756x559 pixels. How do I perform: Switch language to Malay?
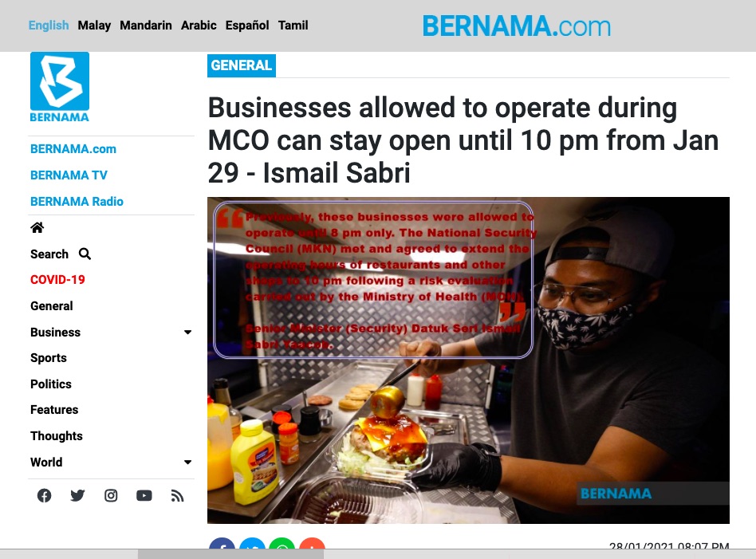click(94, 25)
